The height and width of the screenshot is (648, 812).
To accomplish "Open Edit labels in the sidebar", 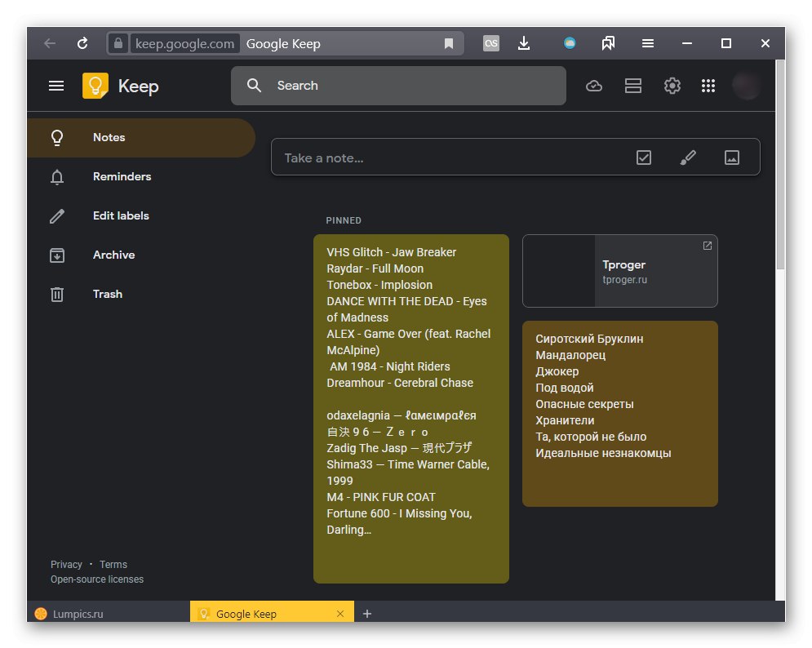I will pyautogui.click(x=141, y=216).
